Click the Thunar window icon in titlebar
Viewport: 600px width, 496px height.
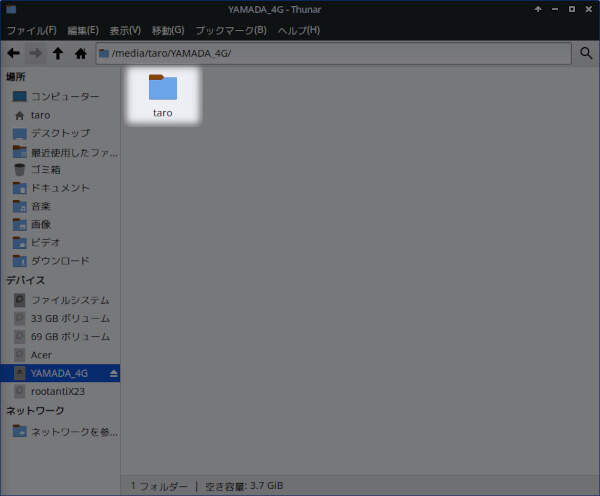pos(11,9)
